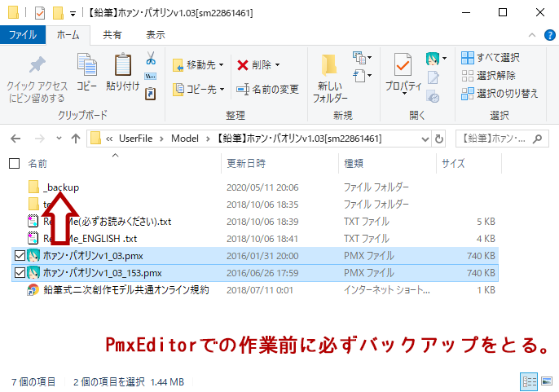Click Rename (名前の変更) button
This screenshot has height=392, width=559.
[267, 89]
